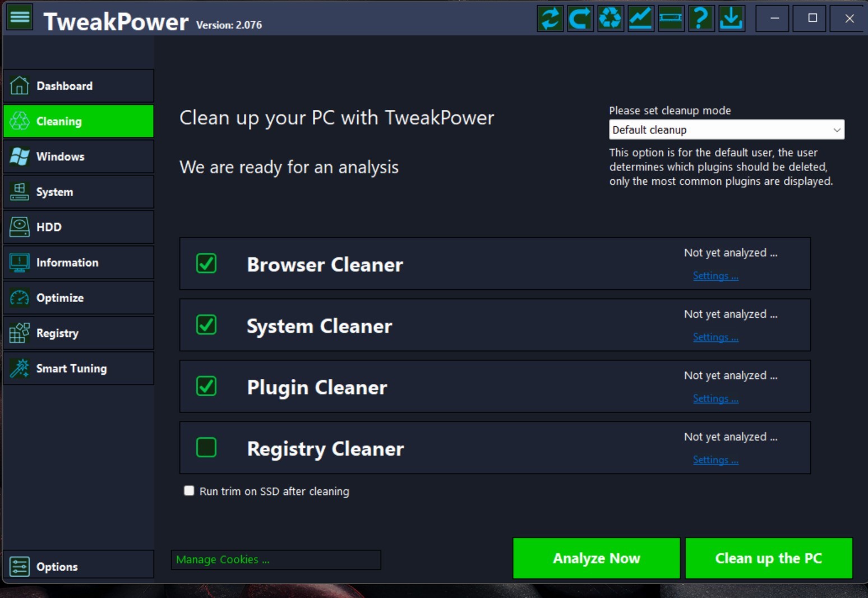Click the memory module toolbar icon

(671, 18)
